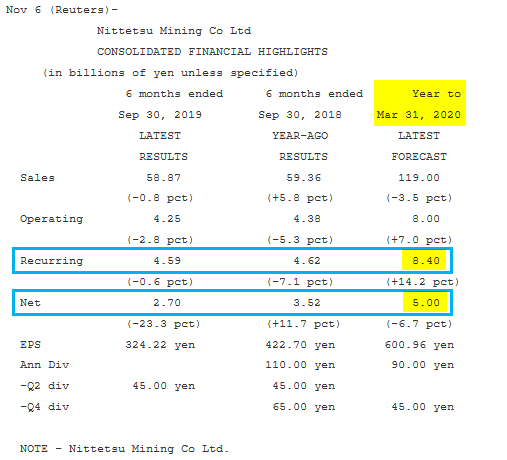Click the '(+14.2 pct)' recurring forecast change
The width and height of the screenshot is (507, 460).
(423, 282)
